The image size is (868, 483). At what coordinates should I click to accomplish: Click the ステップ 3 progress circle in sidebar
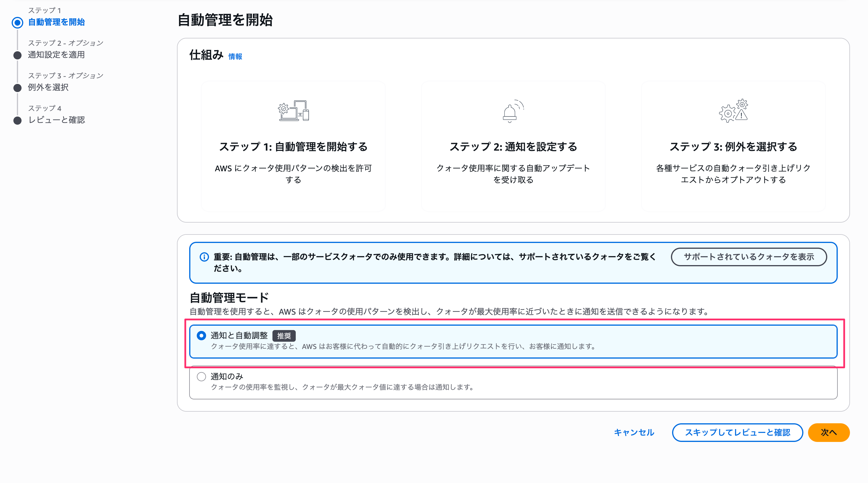[17, 88]
